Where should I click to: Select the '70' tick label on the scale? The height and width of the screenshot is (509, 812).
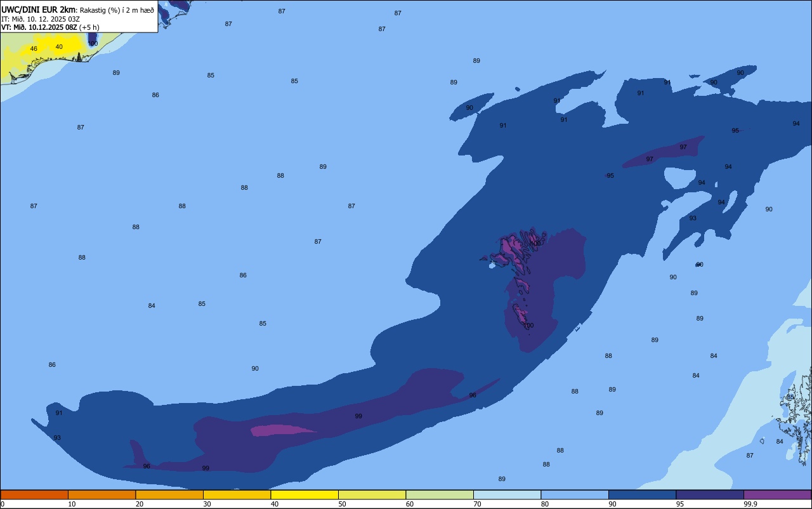click(478, 504)
